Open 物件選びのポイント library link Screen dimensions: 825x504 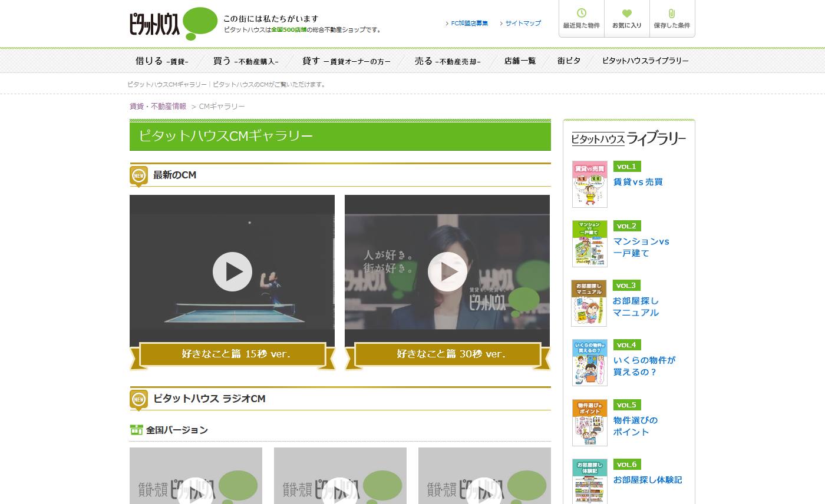tap(636, 426)
